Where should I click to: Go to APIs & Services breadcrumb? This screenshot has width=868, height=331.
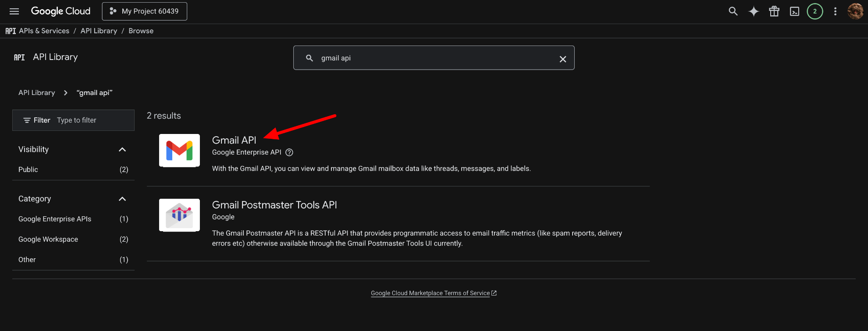coord(44,31)
